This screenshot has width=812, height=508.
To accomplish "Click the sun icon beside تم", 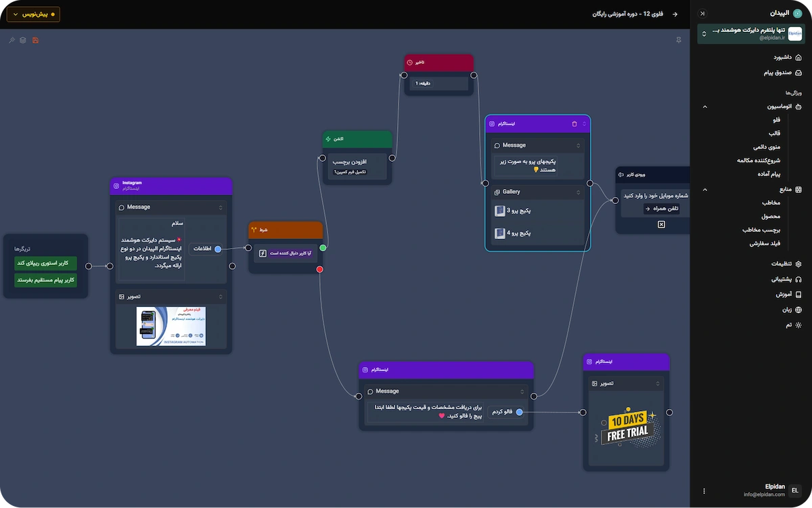I will [798, 325].
